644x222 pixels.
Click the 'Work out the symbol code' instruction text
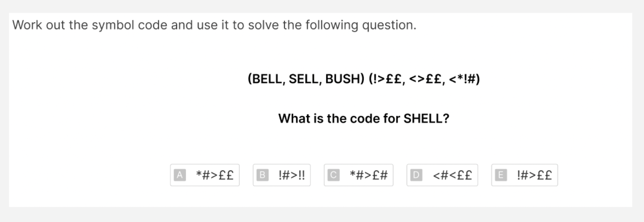(x=214, y=25)
